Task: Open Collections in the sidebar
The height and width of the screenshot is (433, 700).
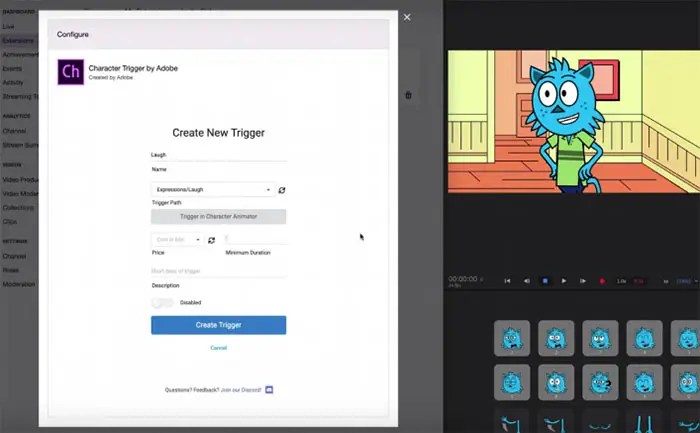Action: tap(18, 208)
